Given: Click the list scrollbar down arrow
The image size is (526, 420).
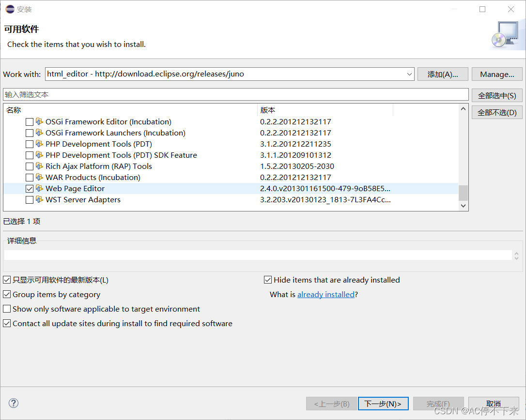Looking at the screenshot, I should [463, 206].
